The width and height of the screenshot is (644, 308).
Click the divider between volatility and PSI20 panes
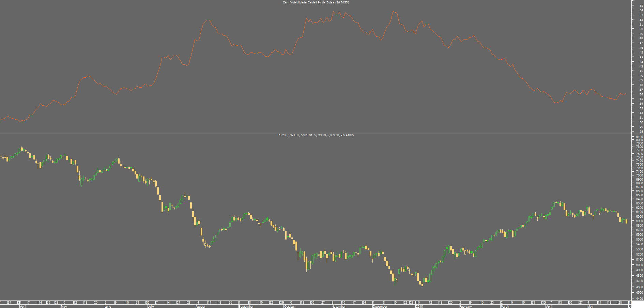pos(322,133)
